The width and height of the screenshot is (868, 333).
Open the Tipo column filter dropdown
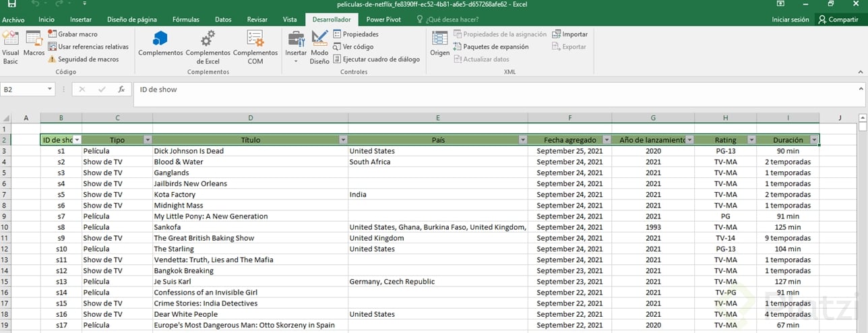pyautogui.click(x=148, y=140)
